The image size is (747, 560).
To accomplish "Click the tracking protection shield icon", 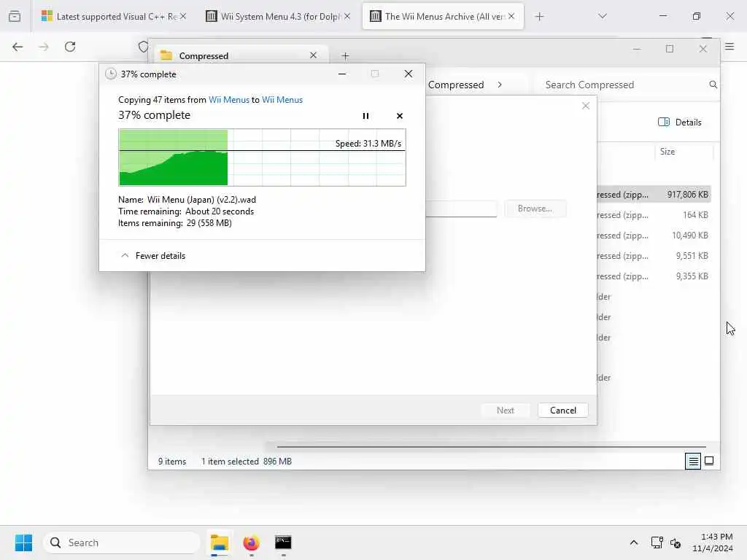I will tap(143, 47).
